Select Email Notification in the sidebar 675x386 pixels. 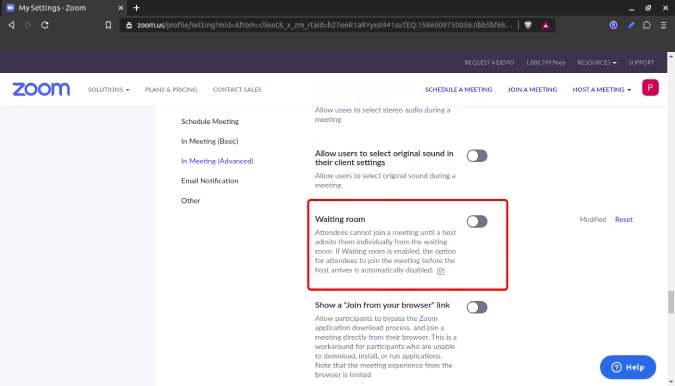coord(210,181)
